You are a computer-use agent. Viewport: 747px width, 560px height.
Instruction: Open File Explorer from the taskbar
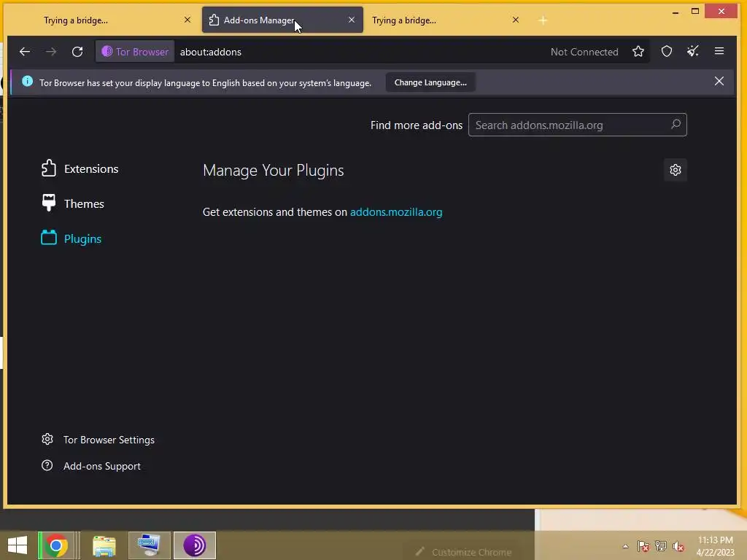104,545
